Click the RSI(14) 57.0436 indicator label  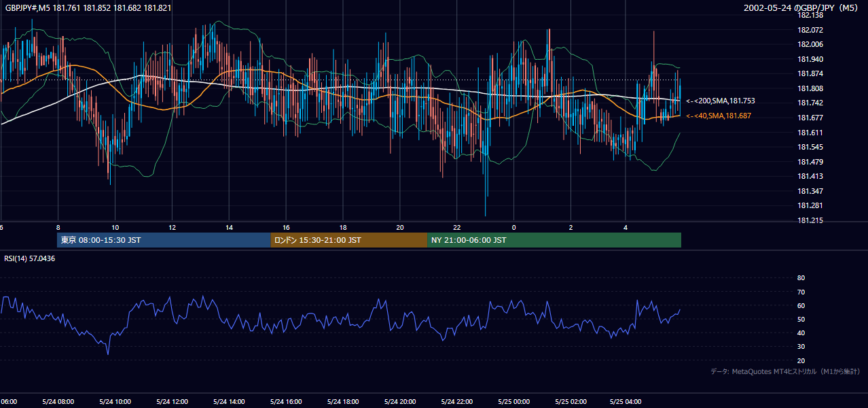[x=31, y=259]
